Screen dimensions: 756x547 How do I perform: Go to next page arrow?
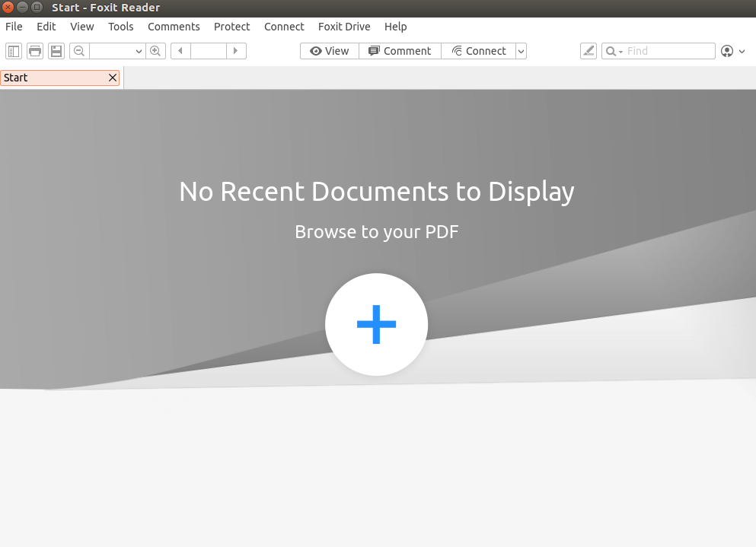point(236,51)
